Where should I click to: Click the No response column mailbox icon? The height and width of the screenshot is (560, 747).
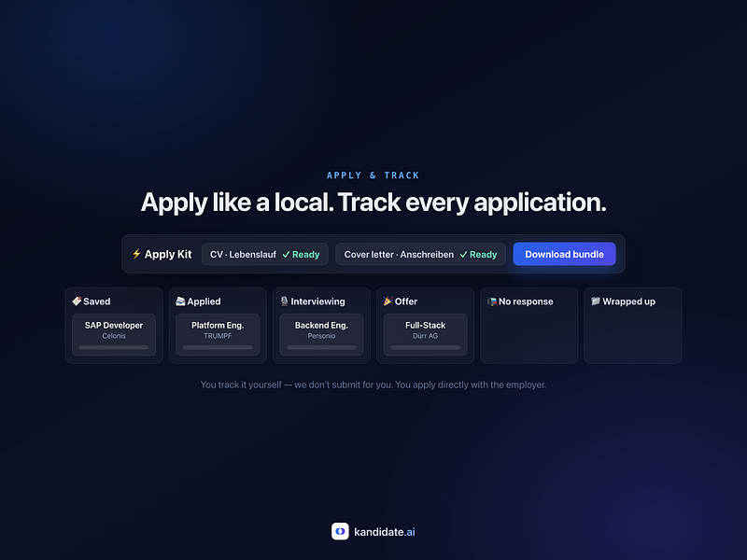(492, 301)
